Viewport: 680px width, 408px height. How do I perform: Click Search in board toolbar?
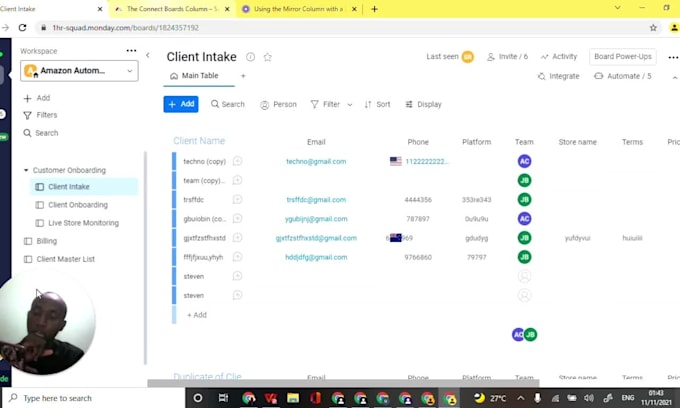pyautogui.click(x=228, y=104)
